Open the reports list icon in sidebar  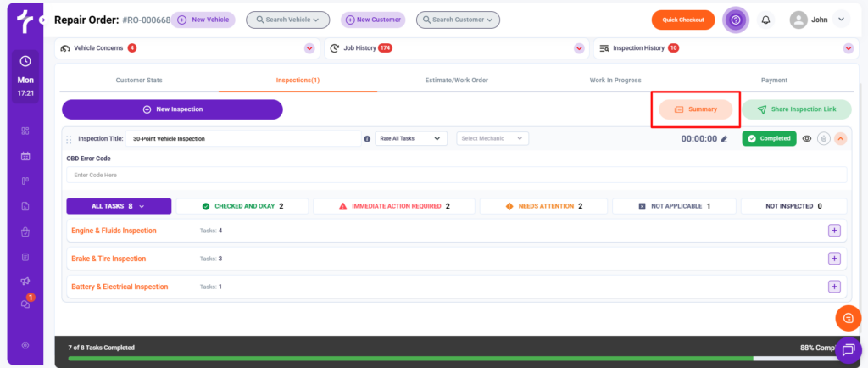coord(25,257)
